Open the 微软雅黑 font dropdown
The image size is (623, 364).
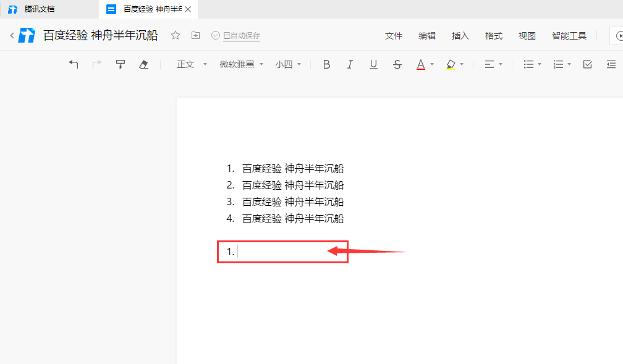click(241, 64)
